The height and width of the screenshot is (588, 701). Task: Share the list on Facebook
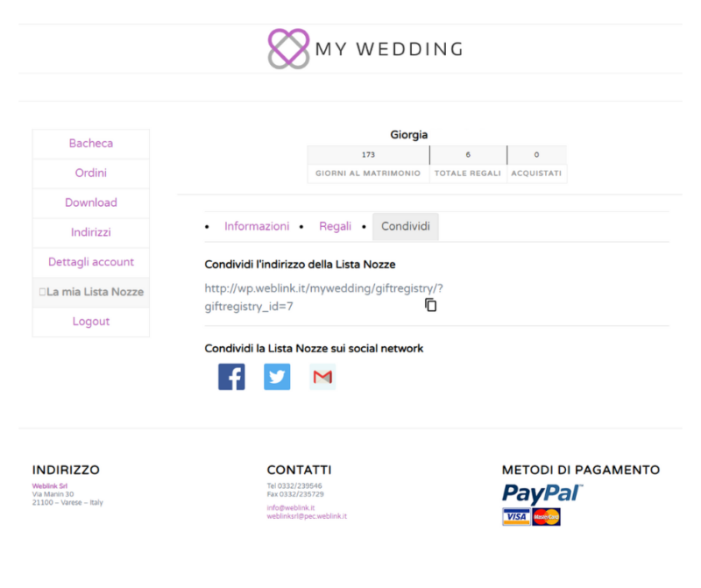231,377
